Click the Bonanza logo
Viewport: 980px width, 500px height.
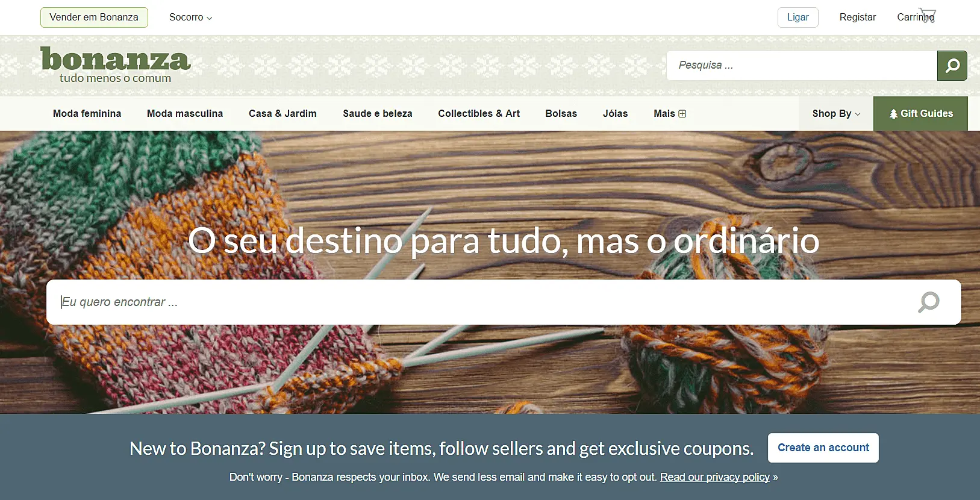point(116,65)
